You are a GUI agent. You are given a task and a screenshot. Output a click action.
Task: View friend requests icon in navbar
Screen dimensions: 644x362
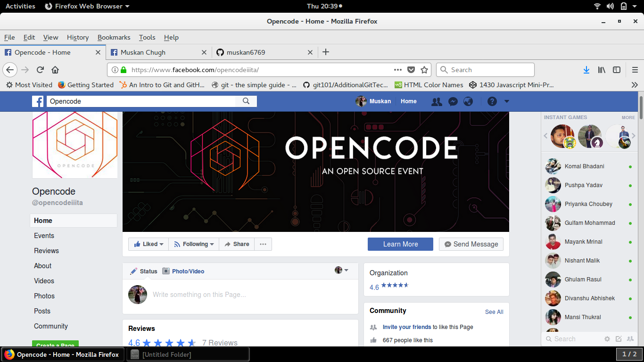437,101
